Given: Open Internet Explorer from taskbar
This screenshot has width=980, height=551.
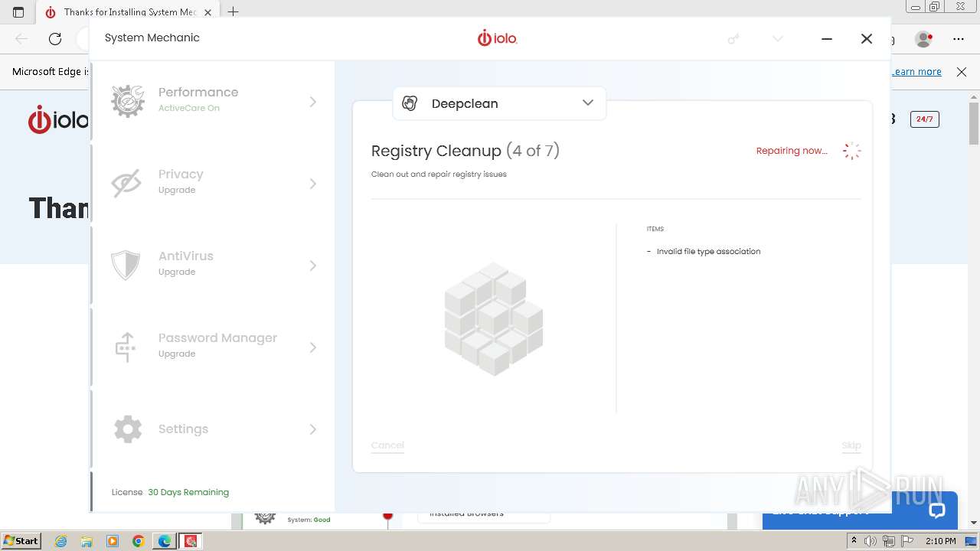Looking at the screenshot, I should (61, 541).
